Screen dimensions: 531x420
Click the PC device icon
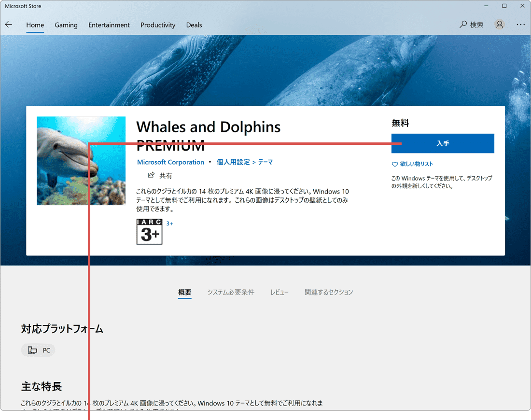point(32,350)
